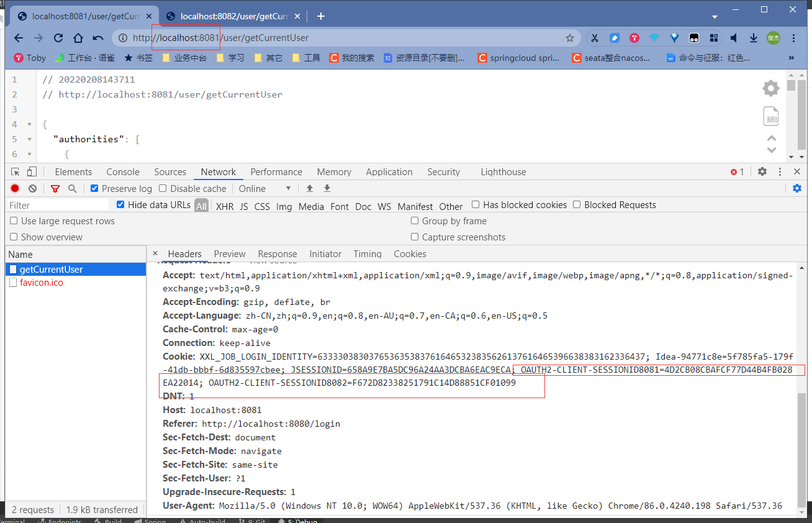Open the tab search dropdown arrow
The height and width of the screenshot is (523, 812).
(x=715, y=17)
